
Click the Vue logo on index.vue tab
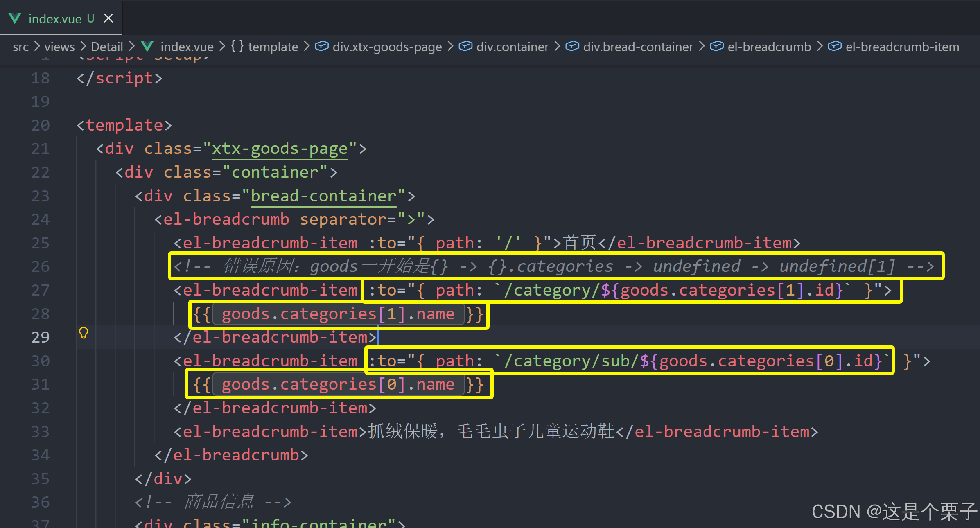(15, 18)
